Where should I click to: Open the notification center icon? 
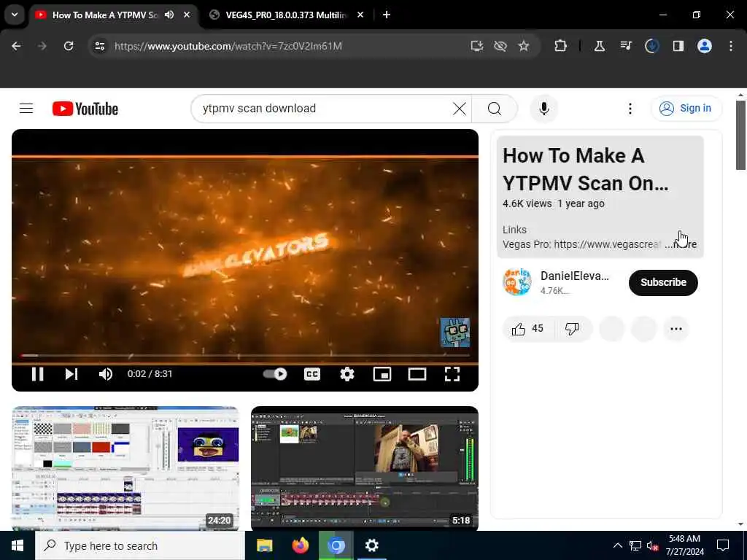(723, 545)
